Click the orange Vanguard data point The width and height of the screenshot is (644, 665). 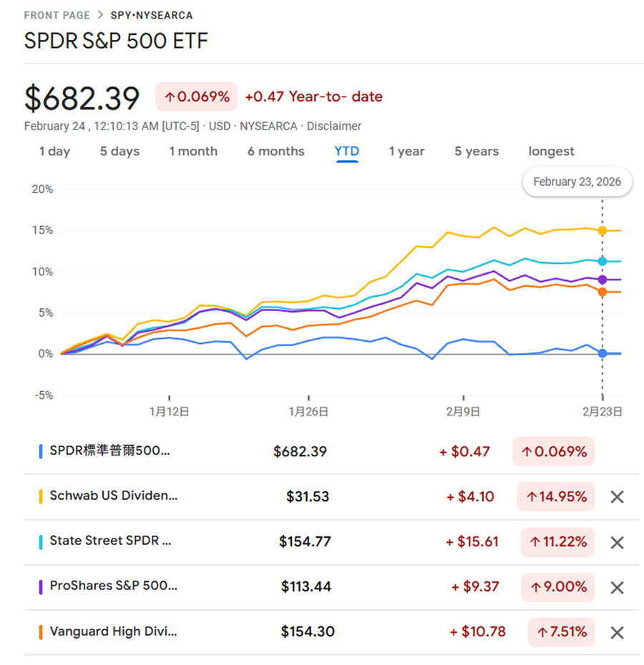pyautogui.click(x=602, y=292)
